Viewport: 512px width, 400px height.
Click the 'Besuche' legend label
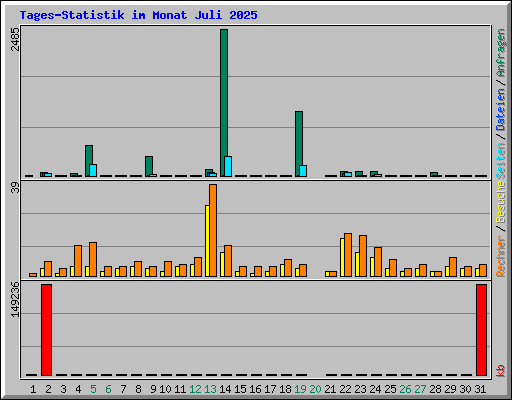501,202
